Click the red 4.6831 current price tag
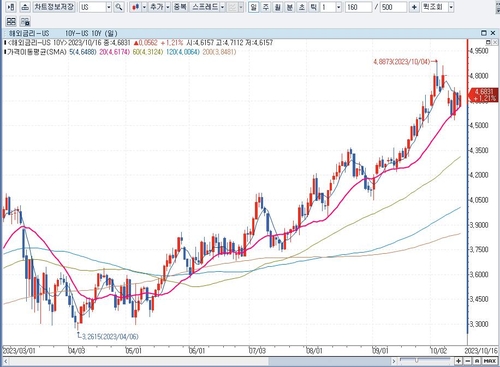Screen dimensions: 500x367 coord(483,95)
